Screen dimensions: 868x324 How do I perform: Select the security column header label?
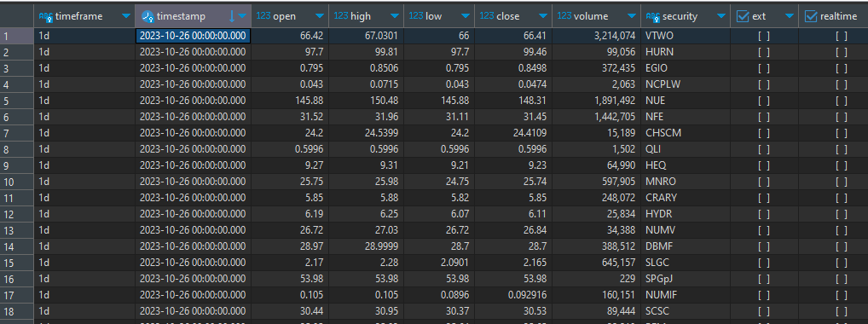(x=680, y=16)
